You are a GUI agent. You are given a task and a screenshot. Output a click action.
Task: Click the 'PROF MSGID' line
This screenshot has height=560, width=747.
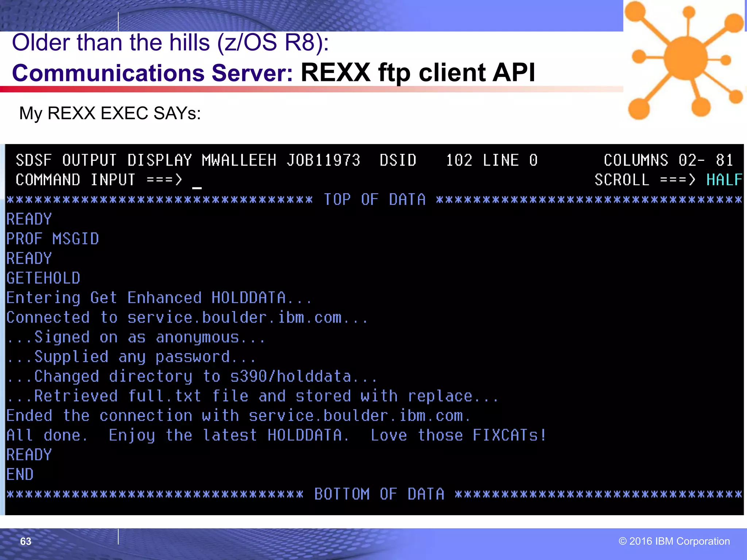point(53,239)
